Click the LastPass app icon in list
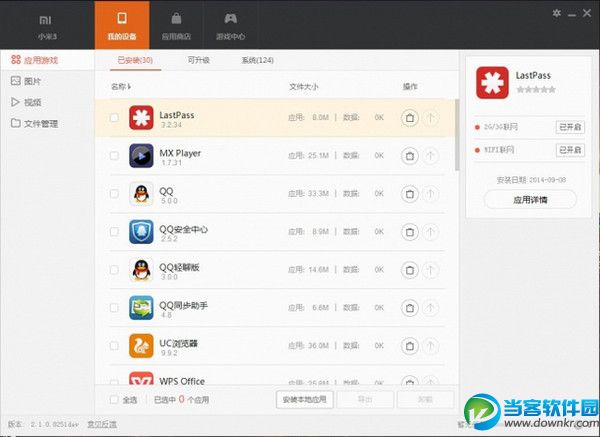Viewport: 600px width, 437px height. coord(141,117)
